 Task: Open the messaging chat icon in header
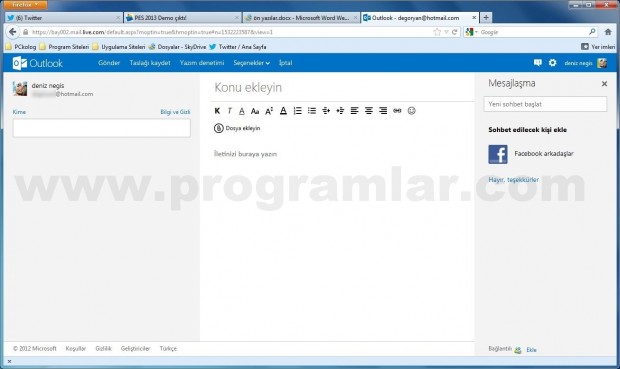click(537, 62)
